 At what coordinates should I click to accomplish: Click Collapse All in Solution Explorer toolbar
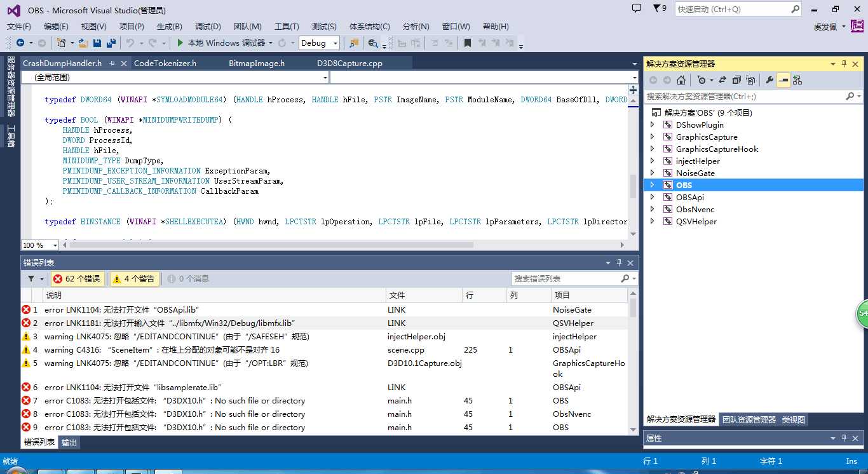[x=736, y=80]
